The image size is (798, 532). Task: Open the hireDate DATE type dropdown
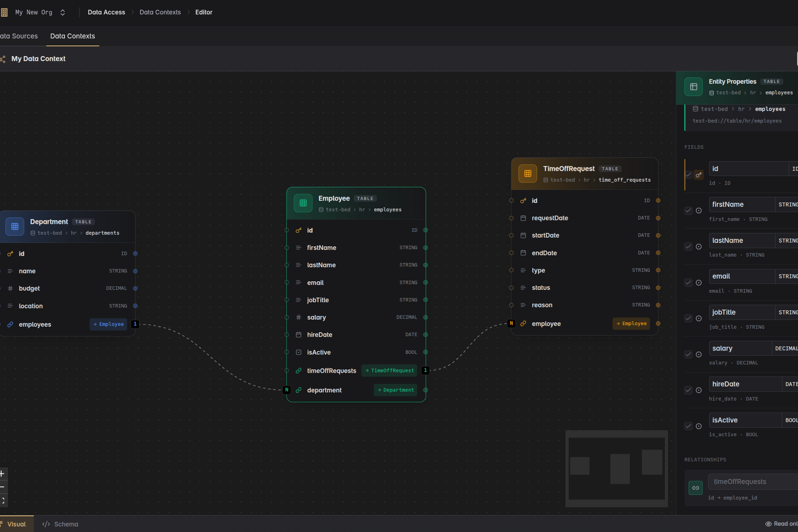coord(790,384)
